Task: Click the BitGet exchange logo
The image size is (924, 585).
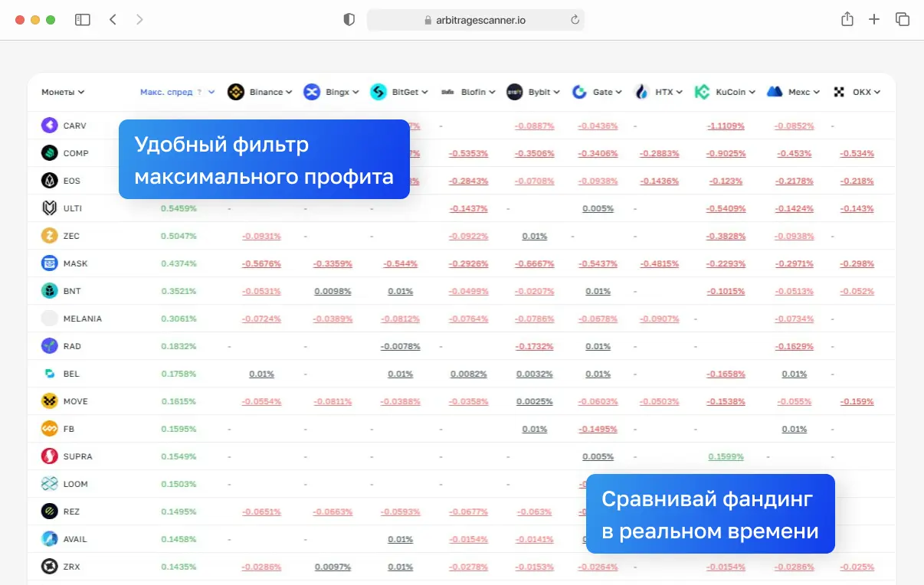Action: click(378, 92)
